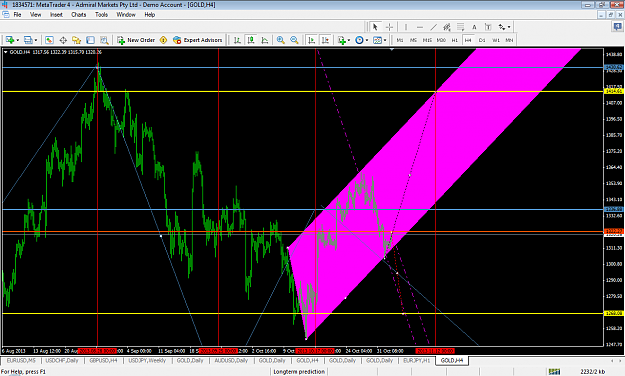Click the chat bubble icon at top right
Screen dimensions: 625x376
[617, 27]
